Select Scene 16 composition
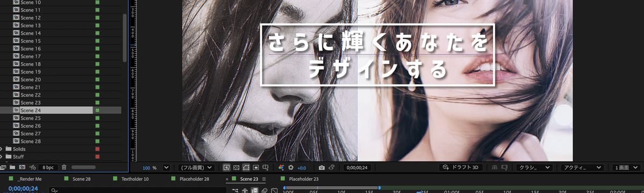The width and height of the screenshot is (644, 193). pos(31,48)
